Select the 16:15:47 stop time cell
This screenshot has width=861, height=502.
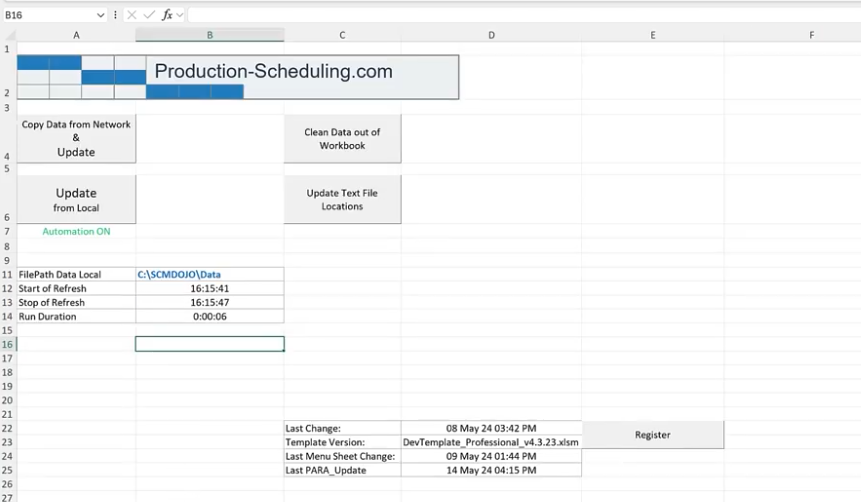[210, 302]
